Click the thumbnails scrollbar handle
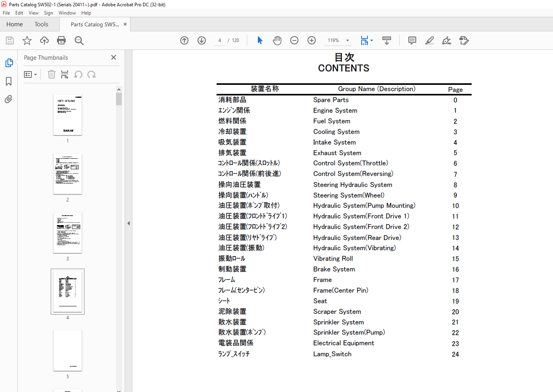 [x=119, y=99]
